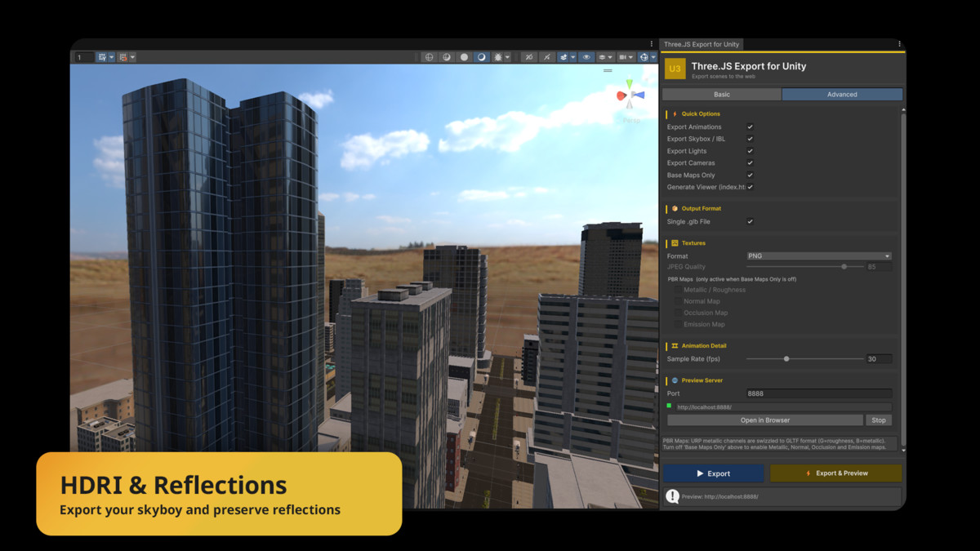Click the Animation Detail section icon
The height and width of the screenshot is (551, 980).
pos(675,345)
